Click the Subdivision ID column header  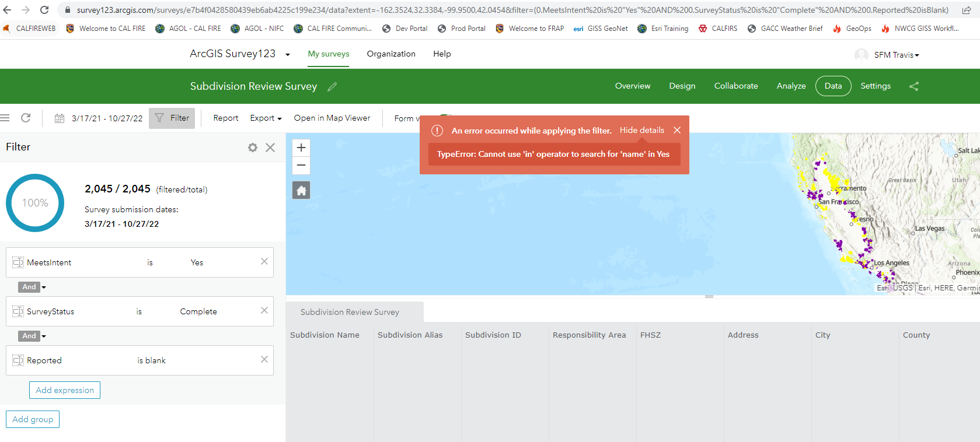coord(493,335)
